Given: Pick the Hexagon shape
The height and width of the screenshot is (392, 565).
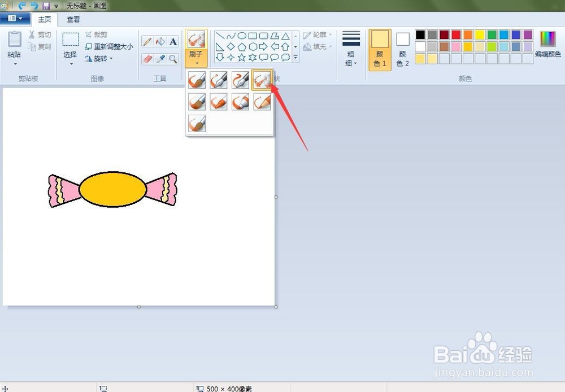Looking at the screenshot, I should [253, 46].
